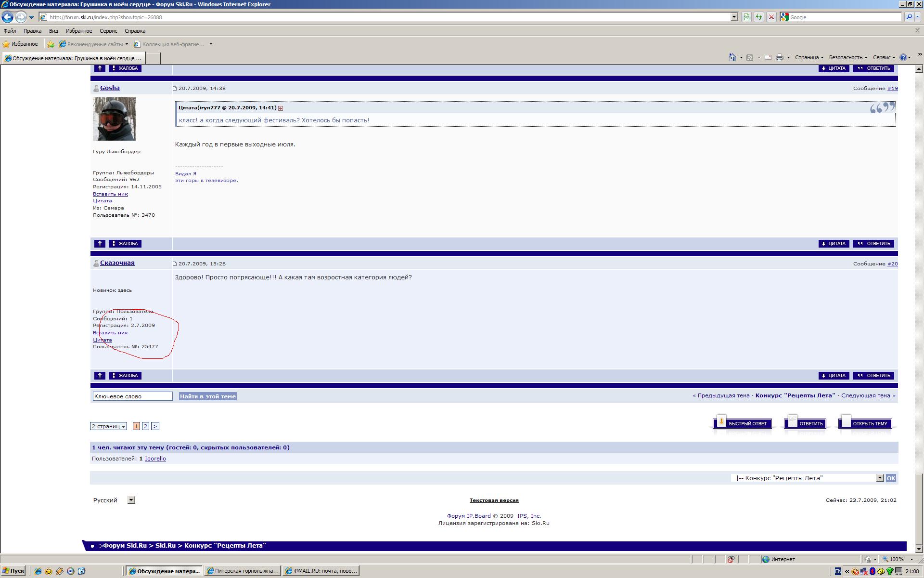
Task: Open the Igorello user profile link
Action: [x=155, y=459]
